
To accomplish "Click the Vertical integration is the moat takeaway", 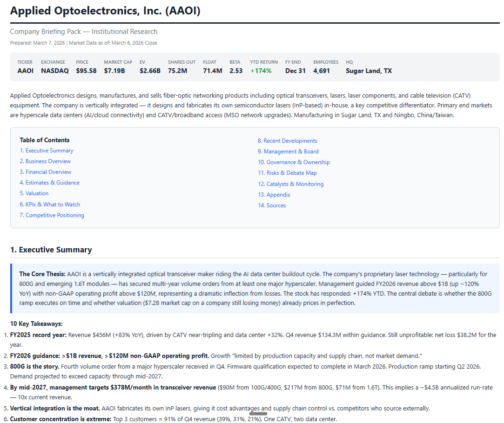I will pyautogui.click(x=55, y=409).
